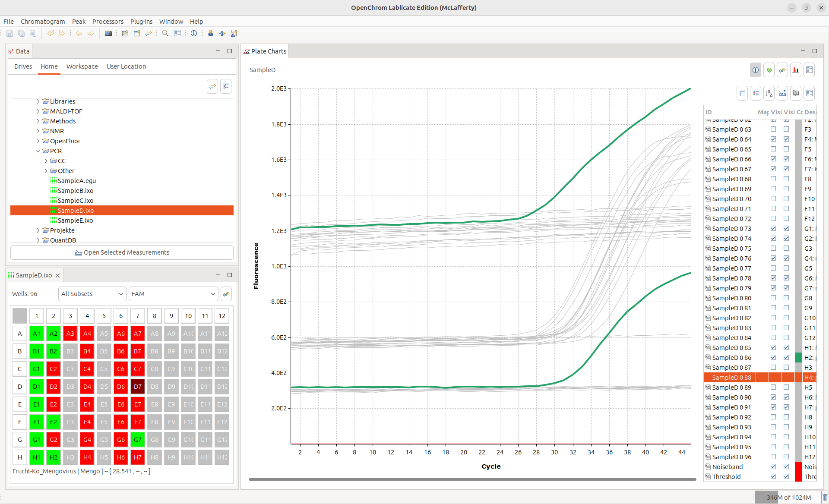This screenshot has height=504, width=829.
Task: Click the A-Z sort icon above series list
Action: click(x=769, y=93)
